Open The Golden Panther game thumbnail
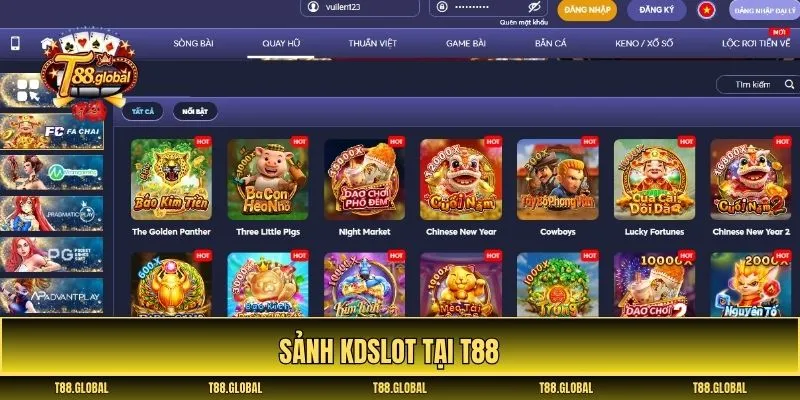The width and height of the screenshot is (800, 400). tap(171, 180)
